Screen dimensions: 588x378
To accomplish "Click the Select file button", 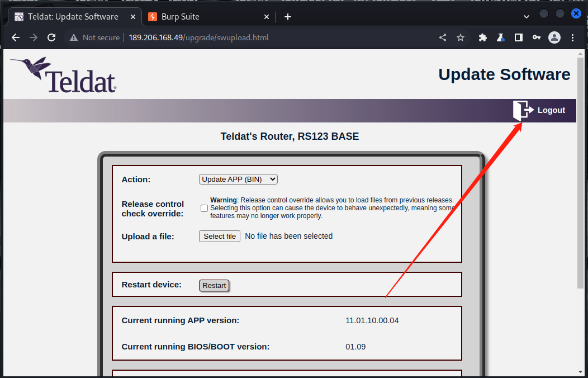I will coord(219,236).
